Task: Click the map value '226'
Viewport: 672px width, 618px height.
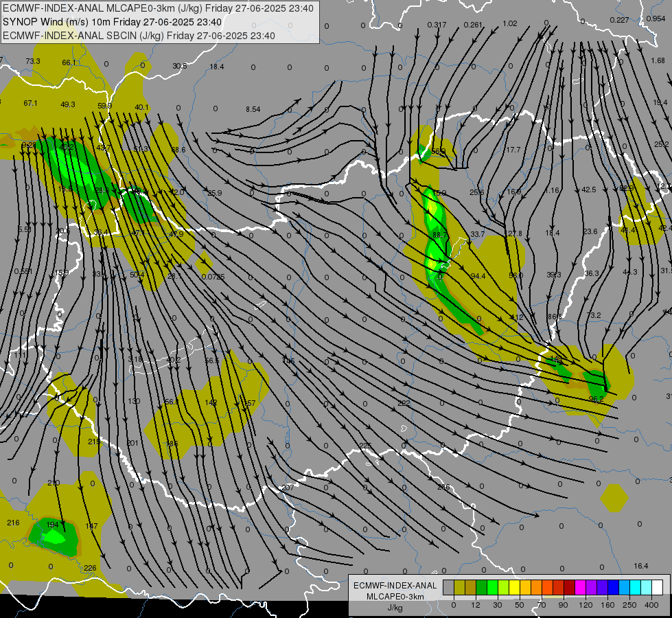Action: tap(90, 568)
